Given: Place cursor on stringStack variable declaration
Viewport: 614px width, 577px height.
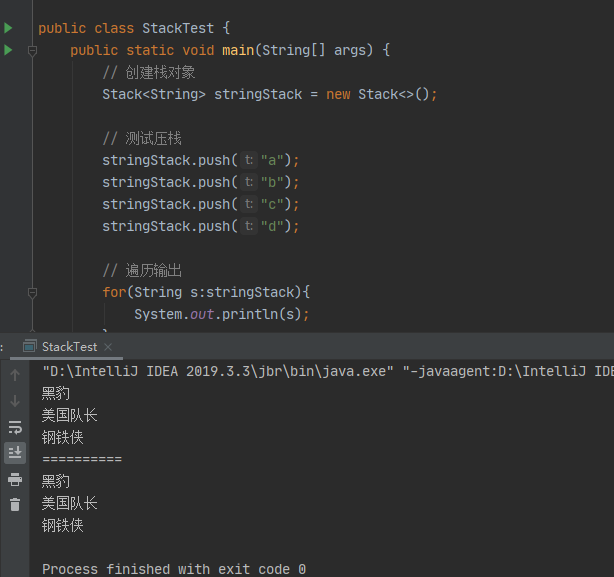Looking at the screenshot, I should [x=258, y=94].
